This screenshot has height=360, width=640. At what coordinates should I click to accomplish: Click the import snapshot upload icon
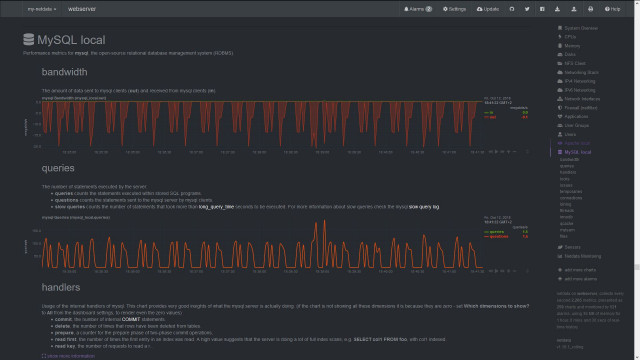[574, 9]
